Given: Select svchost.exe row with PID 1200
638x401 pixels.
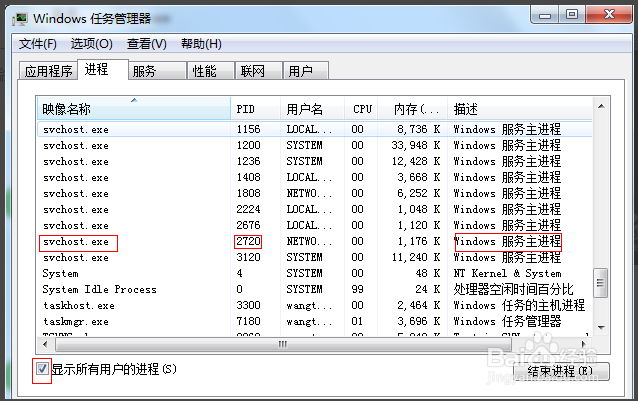Looking at the screenshot, I should point(315,145).
